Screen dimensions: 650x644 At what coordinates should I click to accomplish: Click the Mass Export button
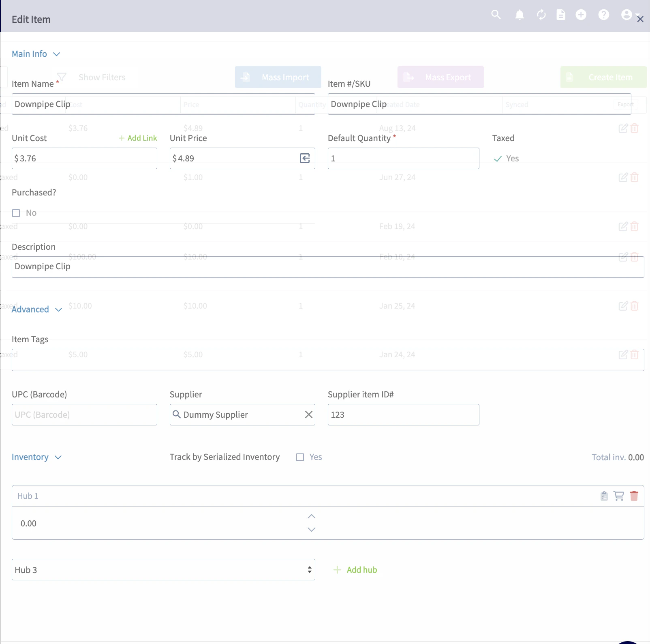pos(440,77)
